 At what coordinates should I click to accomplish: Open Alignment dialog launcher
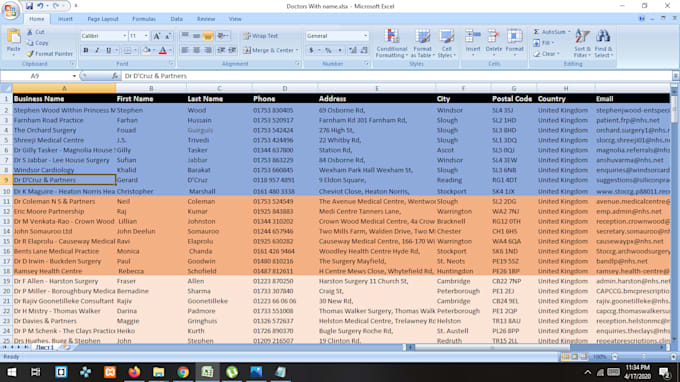click(298, 64)
